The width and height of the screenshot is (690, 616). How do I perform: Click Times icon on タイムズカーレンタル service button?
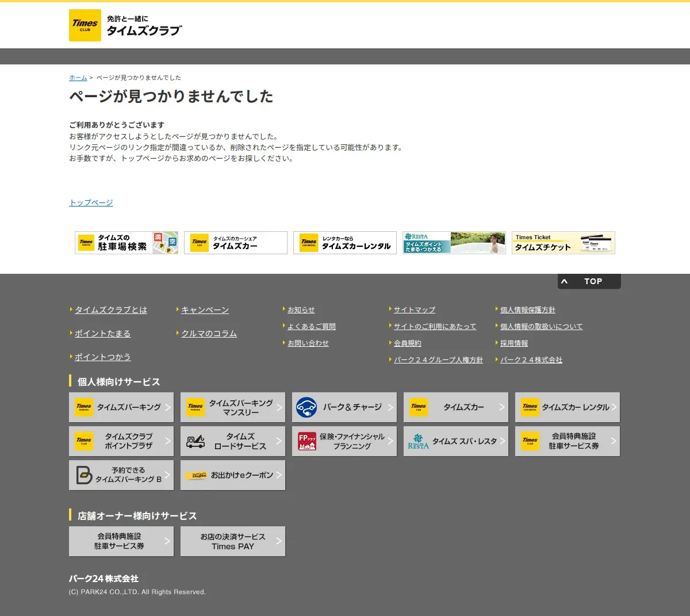(x=530, y=407)
